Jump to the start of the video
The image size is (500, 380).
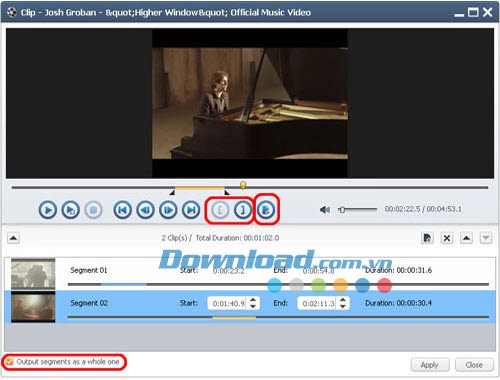(122, 210)
